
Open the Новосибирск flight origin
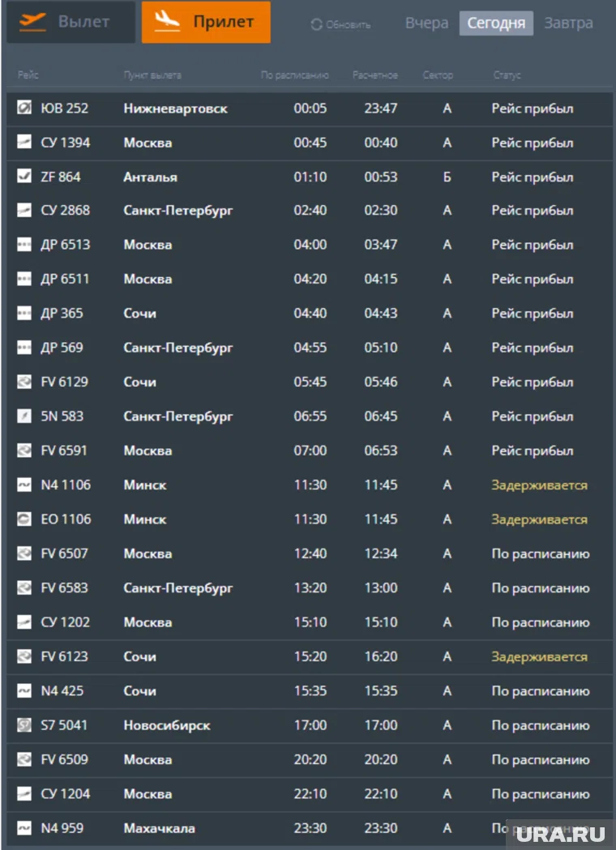point(167,725)
